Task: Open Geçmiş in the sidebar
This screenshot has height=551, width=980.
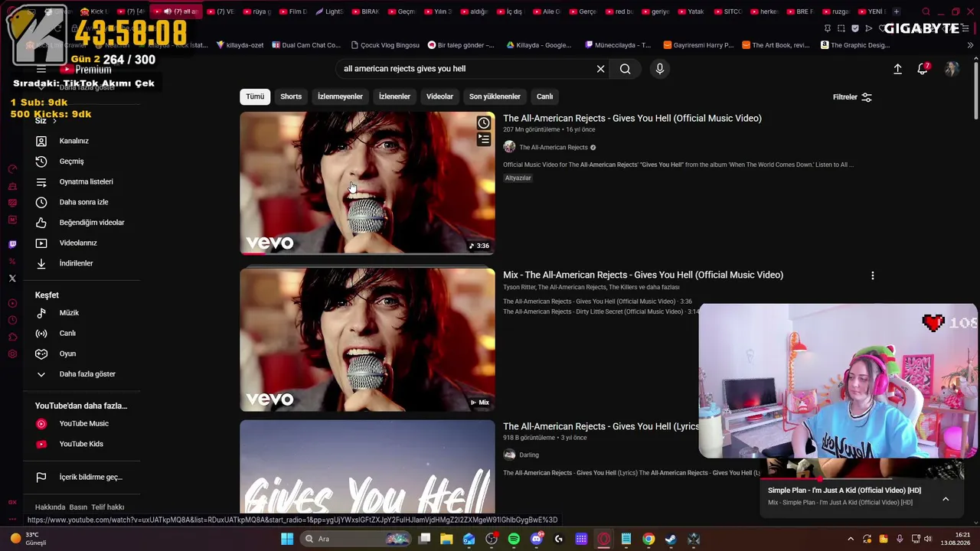Action: click(x=71, y=161)
